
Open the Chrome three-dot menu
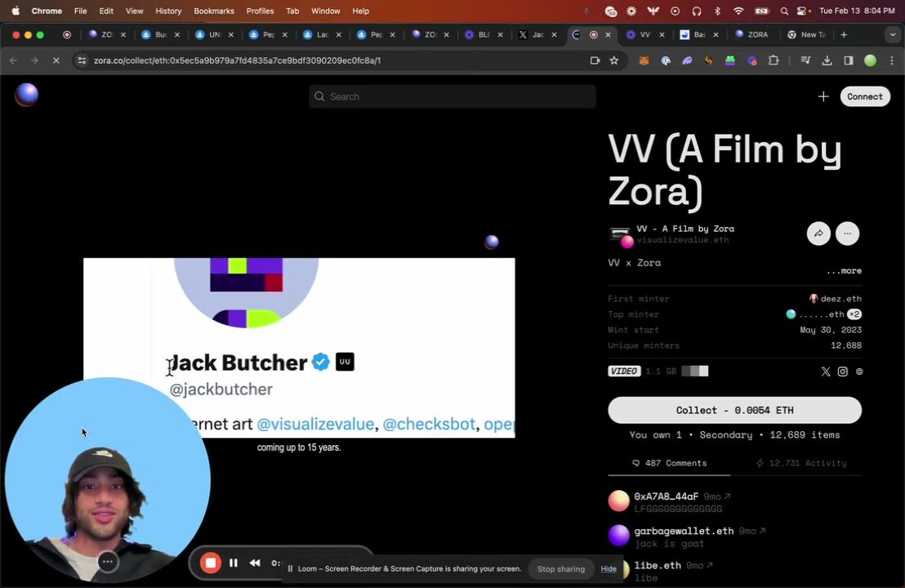[892, 60]
